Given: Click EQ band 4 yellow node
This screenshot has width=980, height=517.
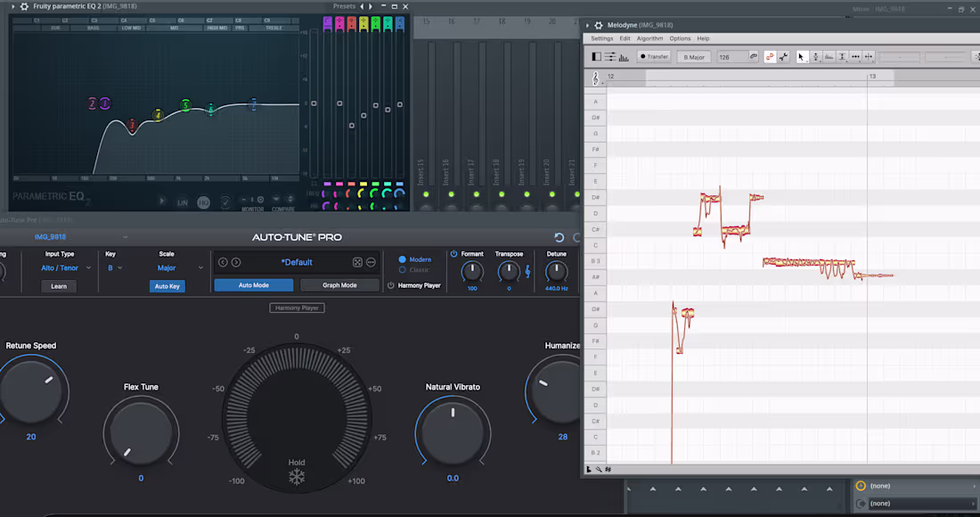Looking at the screenshot, I should coord(158,115).
